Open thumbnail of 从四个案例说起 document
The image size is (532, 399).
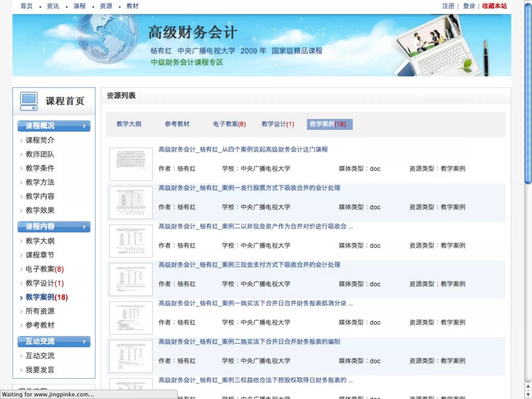tap(131, 164)
